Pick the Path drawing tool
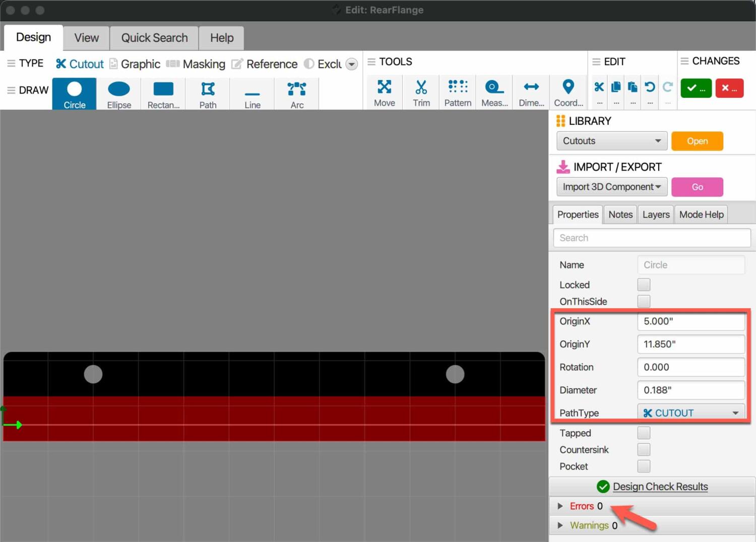The image size is (756, 542). click(x=208, y=94)
